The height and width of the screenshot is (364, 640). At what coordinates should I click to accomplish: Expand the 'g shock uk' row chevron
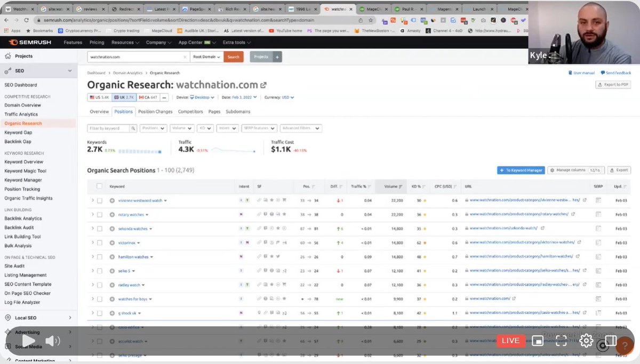tap(92, 313)
